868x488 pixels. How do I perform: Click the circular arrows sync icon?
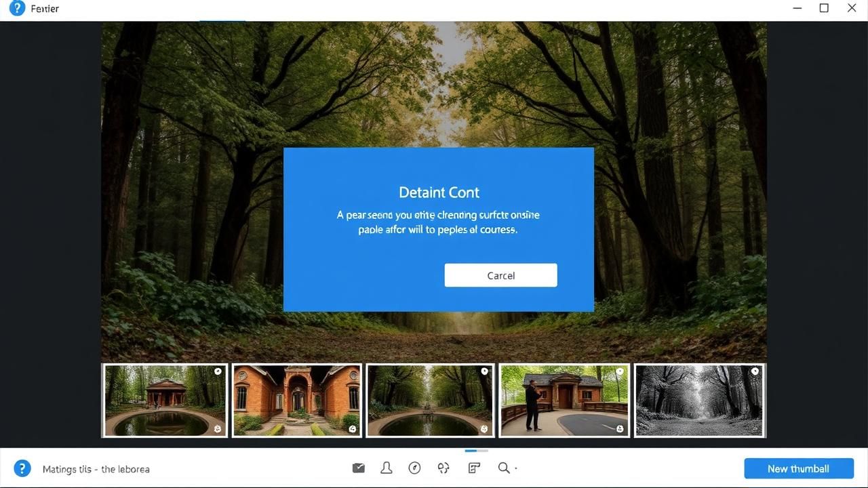[x=444, y=468]
